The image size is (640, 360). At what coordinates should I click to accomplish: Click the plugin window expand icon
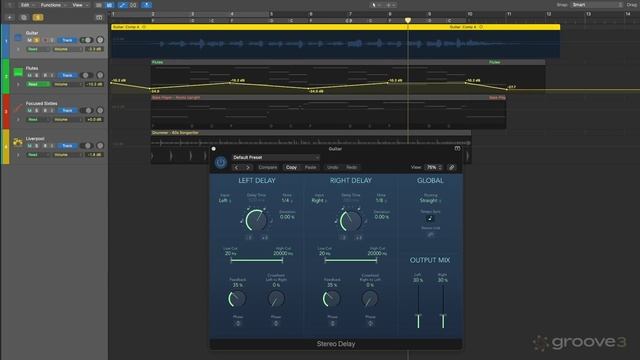click(x=457, y=149)
